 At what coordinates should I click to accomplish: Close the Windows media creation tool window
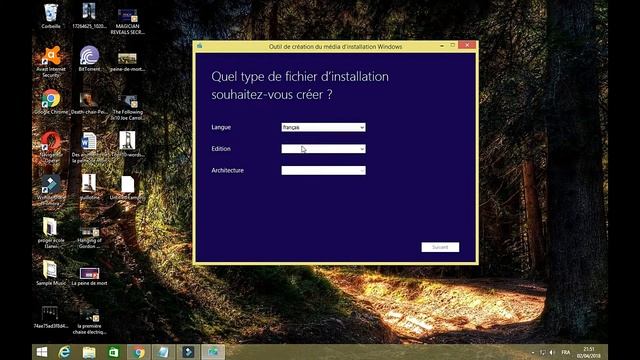tap(467, 45)
